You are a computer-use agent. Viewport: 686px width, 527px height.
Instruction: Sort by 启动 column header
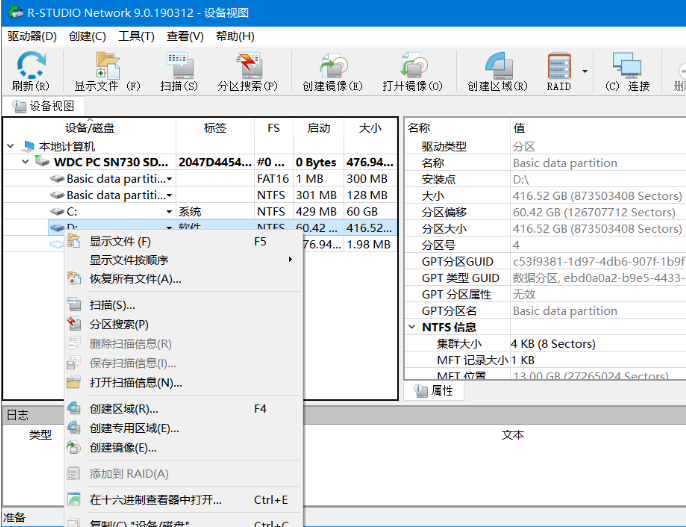pos(318,128)
